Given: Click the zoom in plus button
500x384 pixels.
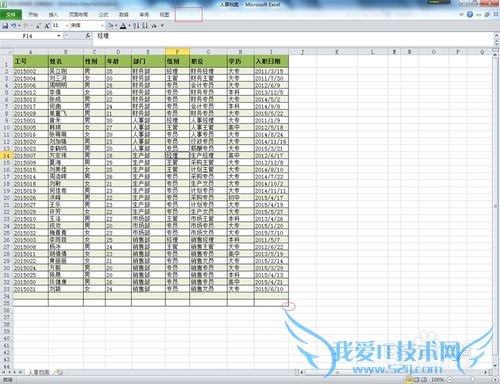Looking at the screenshot, I should coord(495,380).
